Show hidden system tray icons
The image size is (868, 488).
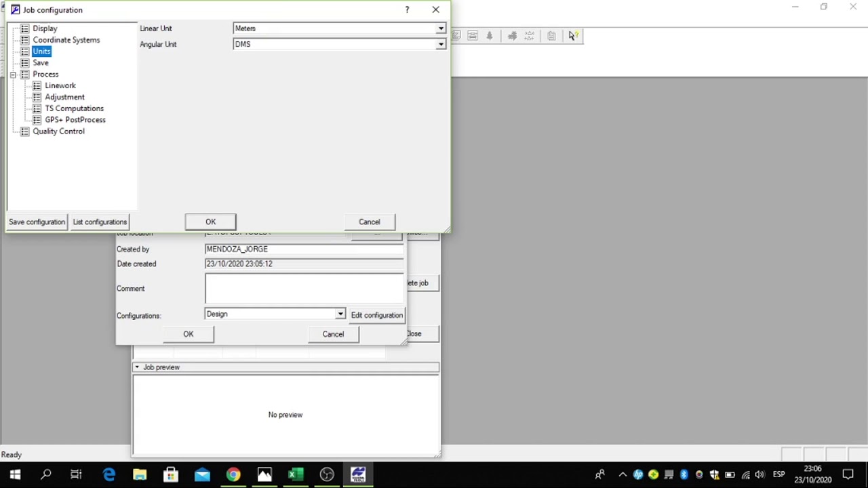(623, 474)
